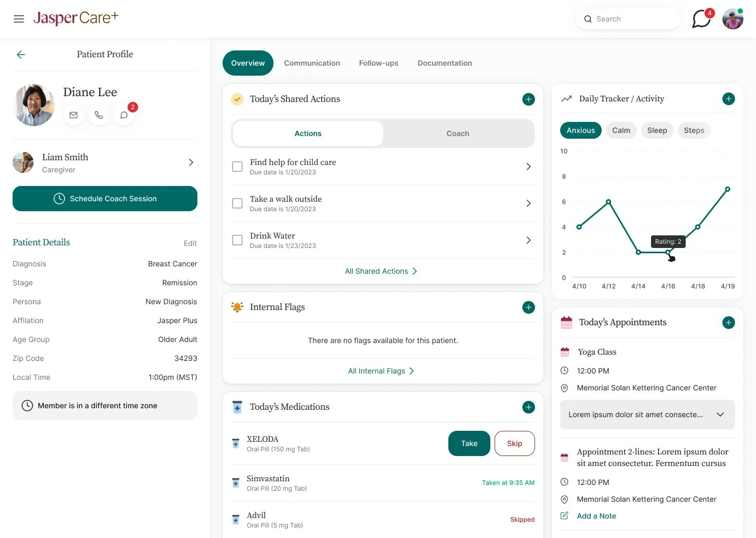Screen dimensions: 756x538
Task: Expand the Lorem ipsum note dropdown
Action: pyautogui.click(x=647, y=415)
